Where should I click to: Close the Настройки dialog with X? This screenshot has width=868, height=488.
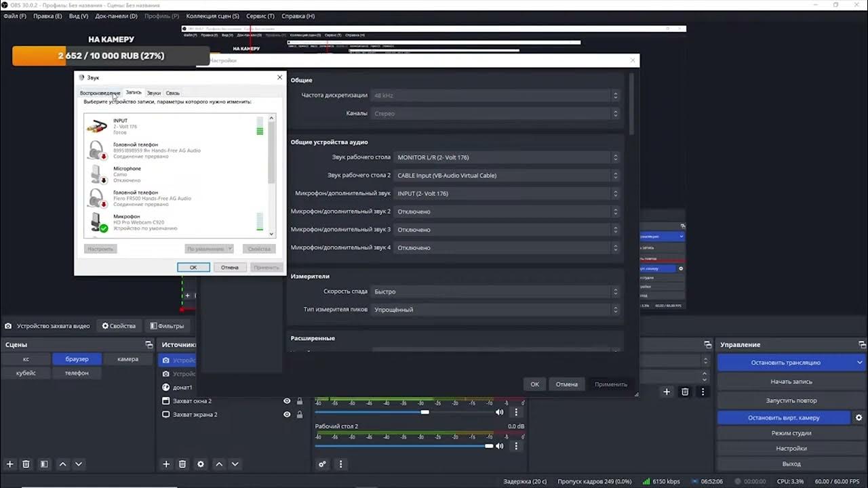pyautogui.click(x=633, y=60)
